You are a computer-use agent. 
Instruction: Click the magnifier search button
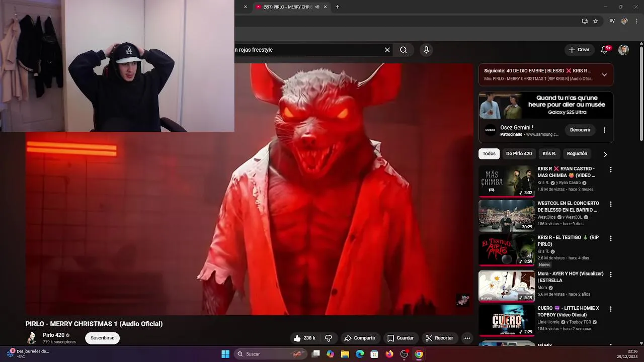click(404, 50)
